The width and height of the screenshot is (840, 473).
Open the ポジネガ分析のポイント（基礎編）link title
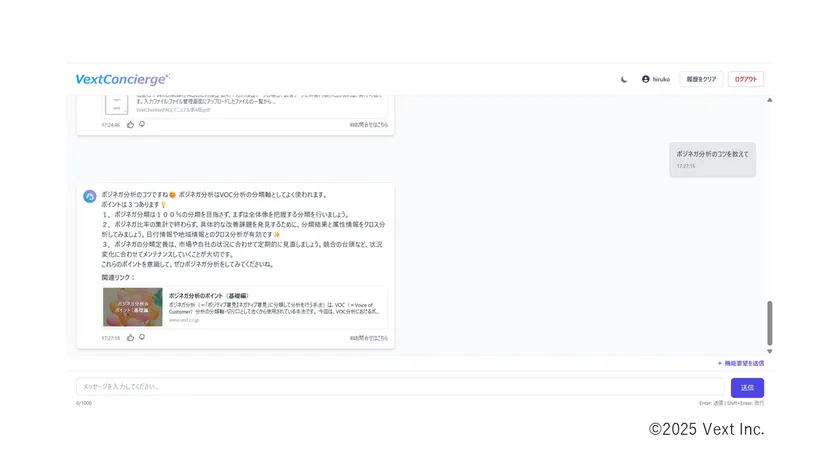click(x=209, y=296)
